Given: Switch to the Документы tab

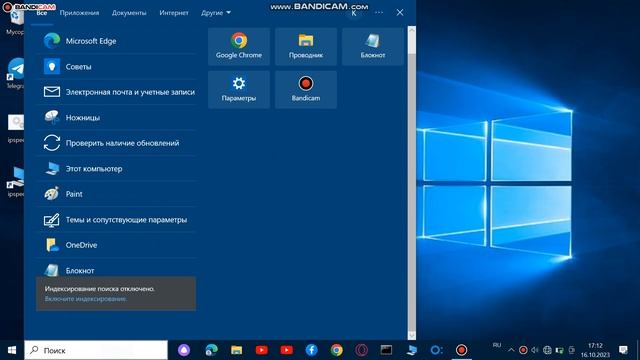Looking at the screenshot, I should pos(129,13).
